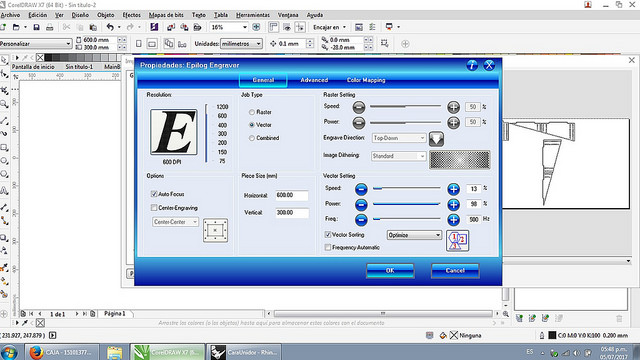Open the Sin título-1 document tab
Viewport: 640px width, 360px height.
[x=79, y=67]
